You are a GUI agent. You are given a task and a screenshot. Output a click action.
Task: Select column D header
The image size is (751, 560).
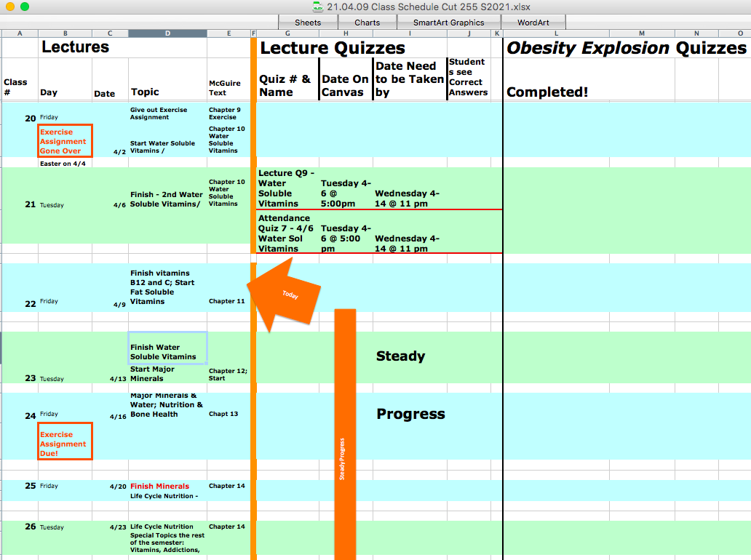click(167, 33)
